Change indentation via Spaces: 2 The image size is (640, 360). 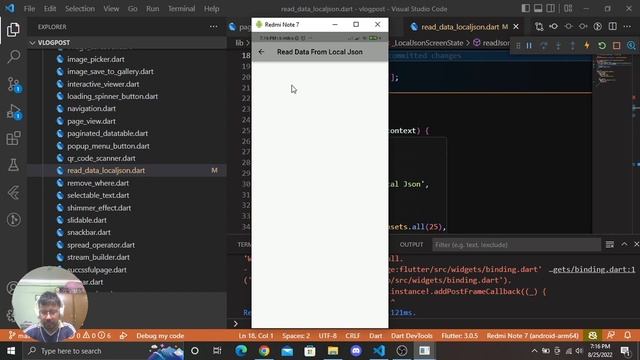tap(296, 336)
